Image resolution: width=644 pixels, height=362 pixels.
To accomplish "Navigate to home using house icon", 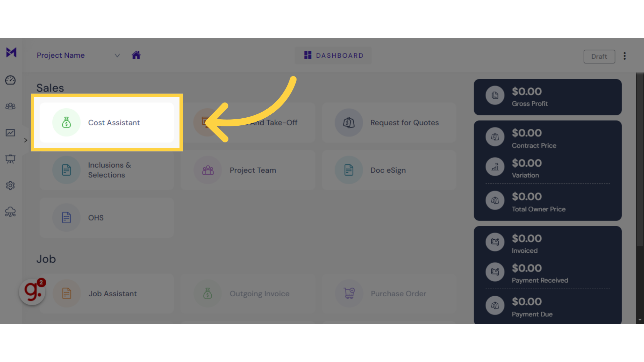I will pos(136,55).
